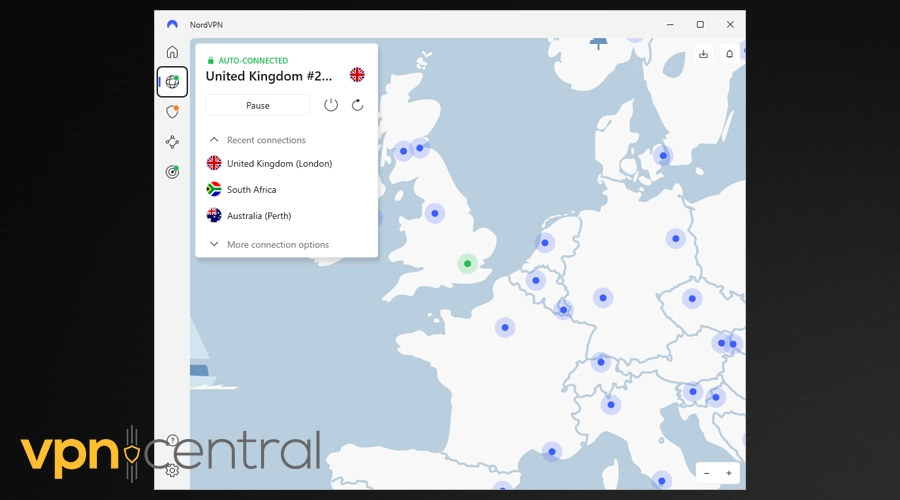Open the Dark Web Monitor target icon

click(x=172, y=172)
